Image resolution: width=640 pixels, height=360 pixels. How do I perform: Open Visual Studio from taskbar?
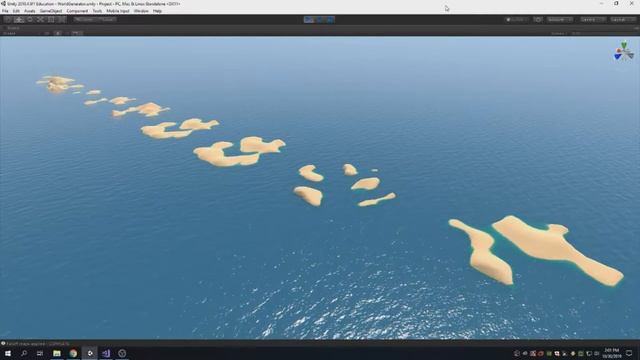coord(106,353)
